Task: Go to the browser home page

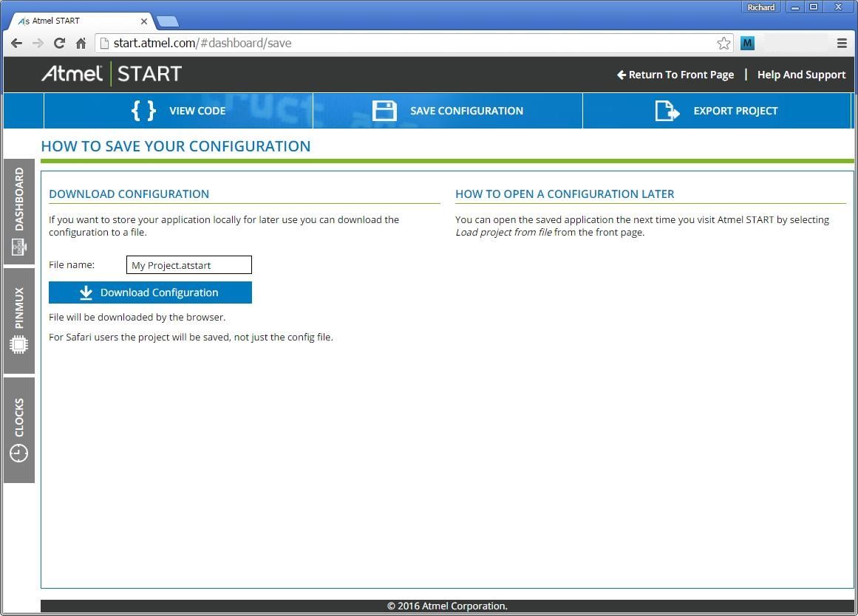Action: (81, 43)
